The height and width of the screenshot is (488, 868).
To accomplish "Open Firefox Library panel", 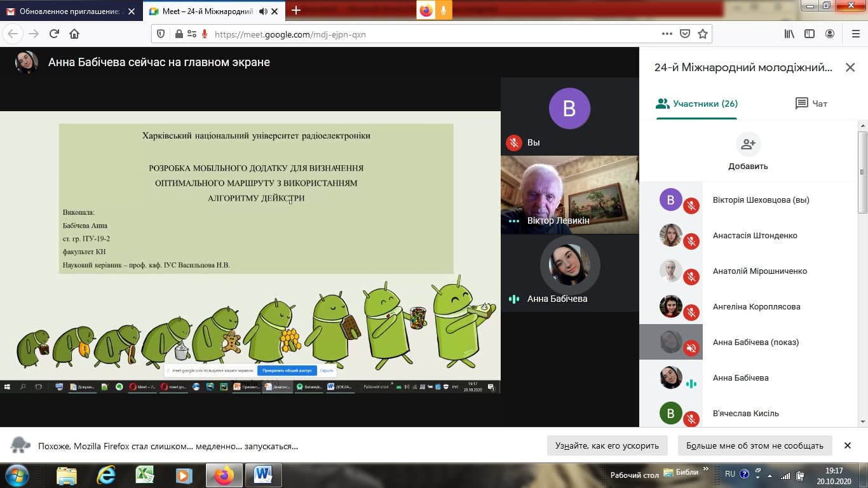I will pyautogui.click(x=789, y=34).
